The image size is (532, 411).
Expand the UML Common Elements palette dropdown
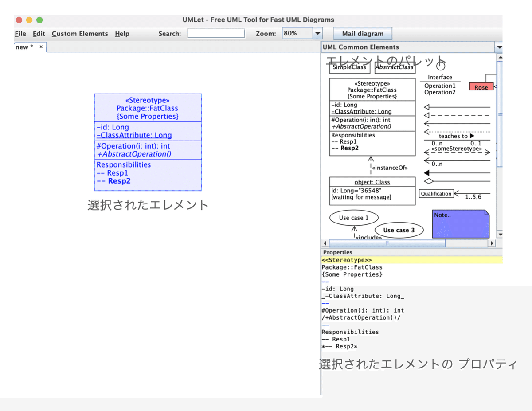click(x=499, y=47)
